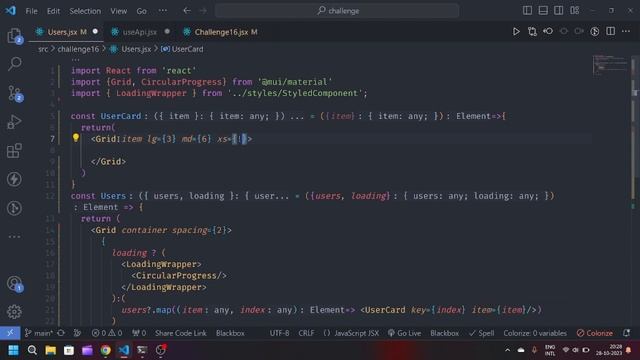
Task: Open the Manage gear menu
Action: [14, 312]
